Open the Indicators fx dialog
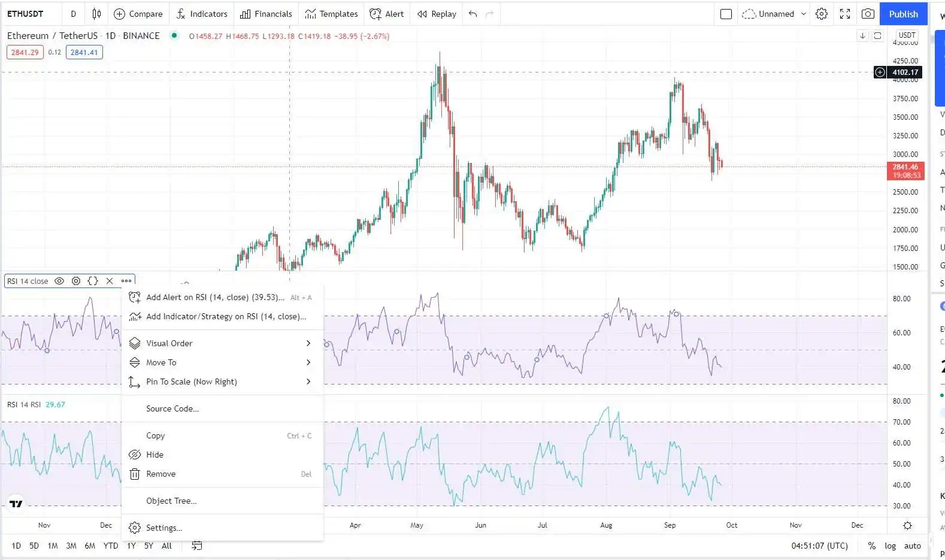The image size is (945, 560). [202, 14]
